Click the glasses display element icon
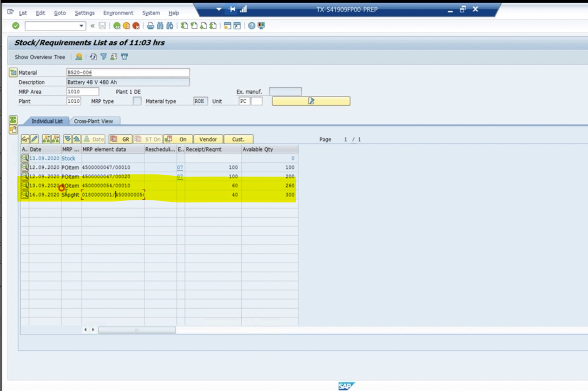The image size is (588, 391). point(25,139)
